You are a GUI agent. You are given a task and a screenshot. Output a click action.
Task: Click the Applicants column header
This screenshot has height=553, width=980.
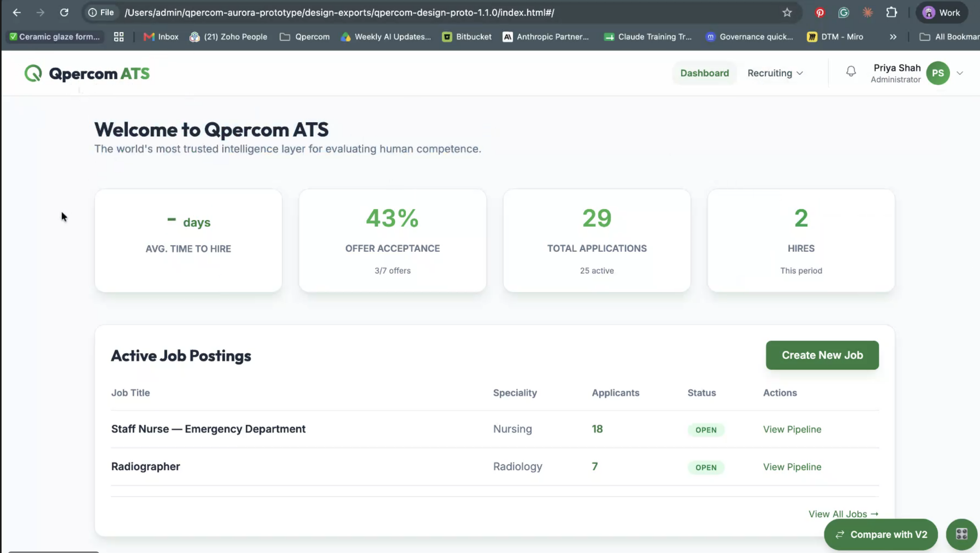pyautogui.click(x=615, y=393)
